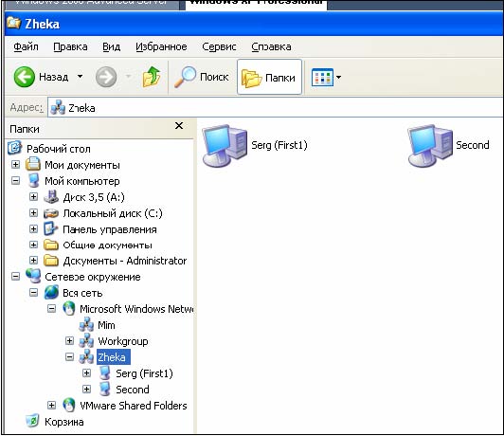Select highlighted Zheka label in the tree
The width and height of the screenshot is (504, 436).
click(113, 357)
